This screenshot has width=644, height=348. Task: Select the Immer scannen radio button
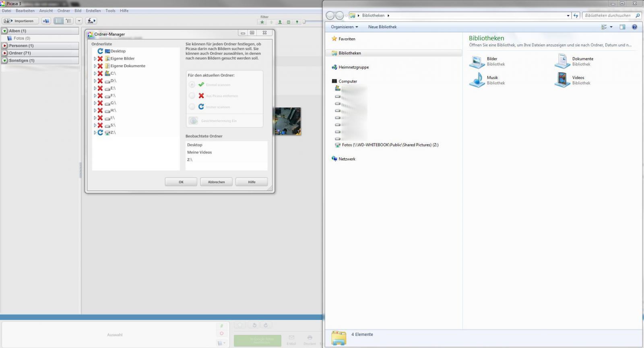tap(192, 107)
